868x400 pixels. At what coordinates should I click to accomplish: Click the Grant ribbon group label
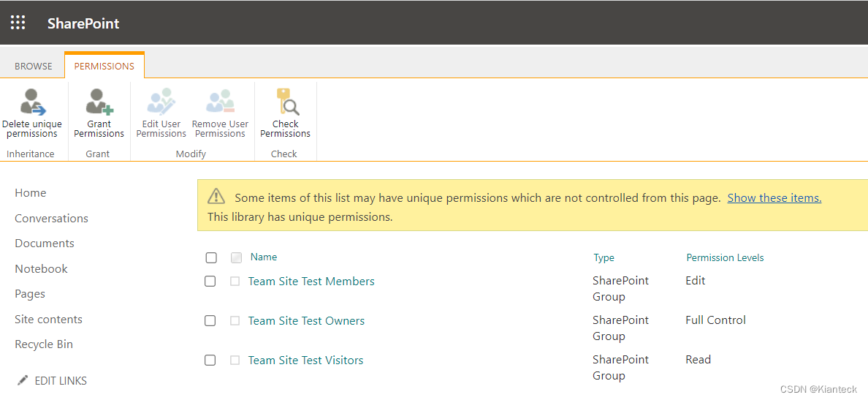[x=98, y=154]
